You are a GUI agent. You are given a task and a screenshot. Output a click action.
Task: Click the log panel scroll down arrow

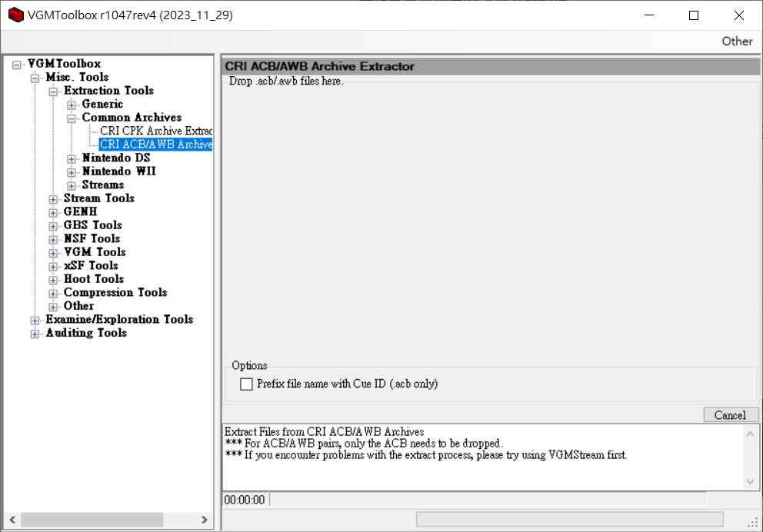click(x=751, y=481)
